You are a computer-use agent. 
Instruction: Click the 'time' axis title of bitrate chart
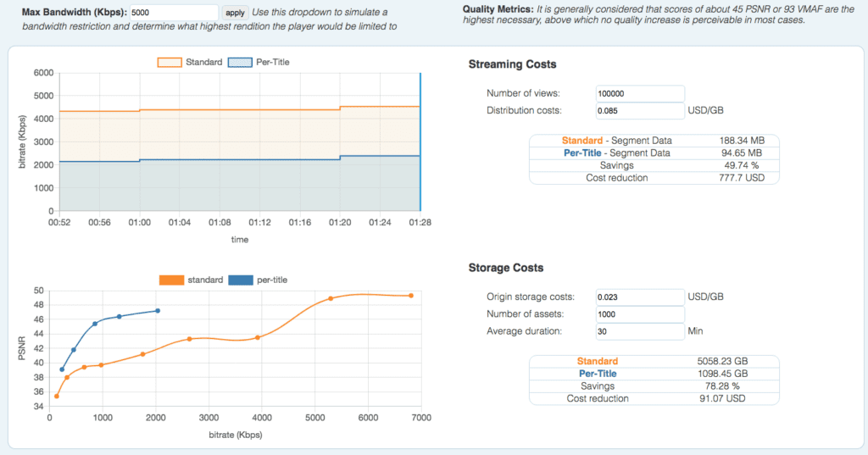click(240, 240)
